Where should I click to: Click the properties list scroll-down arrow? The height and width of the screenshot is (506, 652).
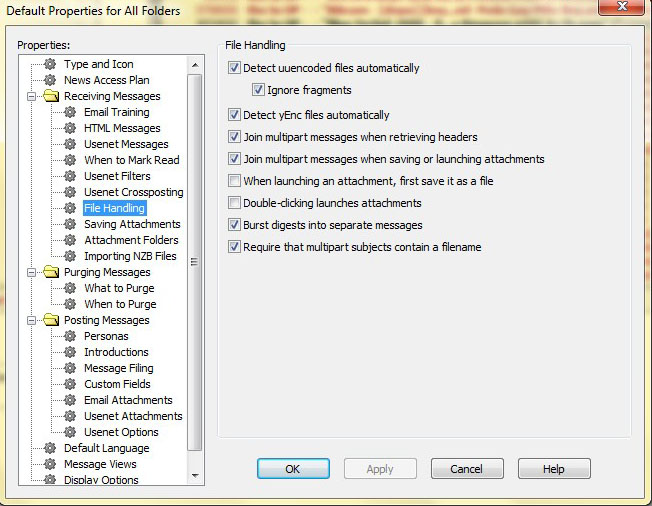click(195, 475)
